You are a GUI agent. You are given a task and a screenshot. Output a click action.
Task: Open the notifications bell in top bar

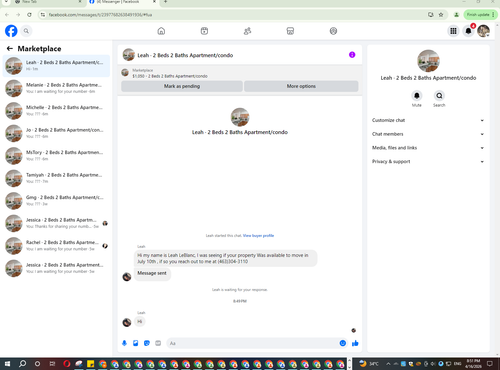click(x=468, y=31)
